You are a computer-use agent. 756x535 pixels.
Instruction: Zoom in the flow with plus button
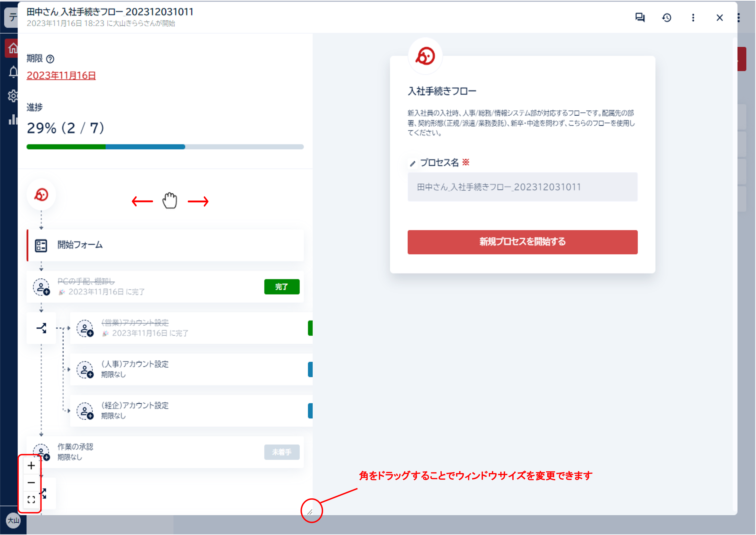(31, 466)
